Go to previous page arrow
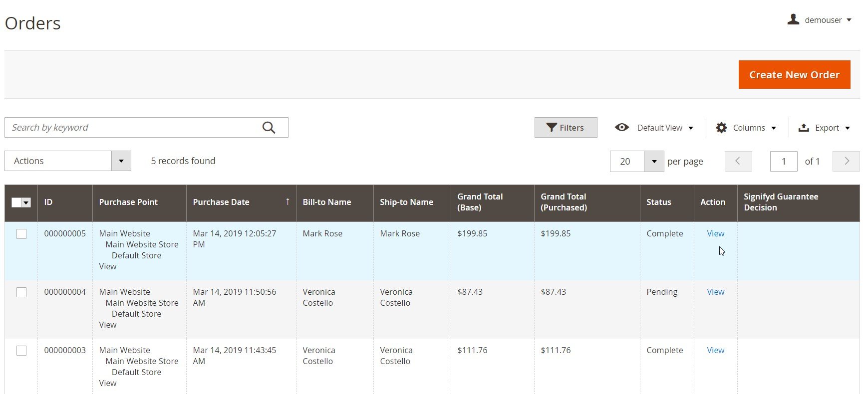Image resolution: width=868 pixels, height=394 pixels. click(x=738, y=161)
